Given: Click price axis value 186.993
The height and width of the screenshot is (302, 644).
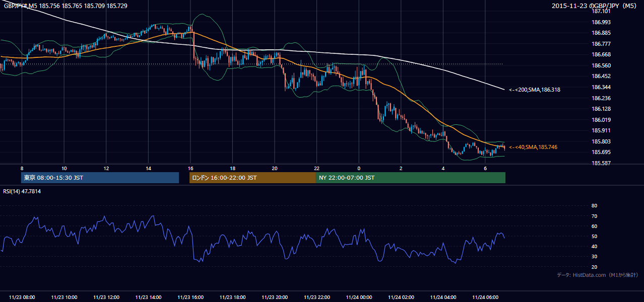Looking at the screenshot, I should point(601,22).
